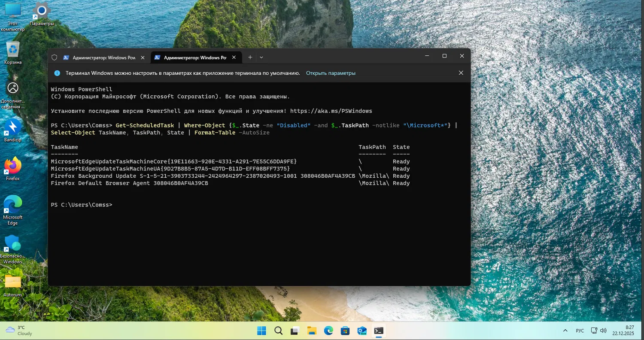Close the active second PowerShell tab

pyautogui.click(x=234, y=58)
